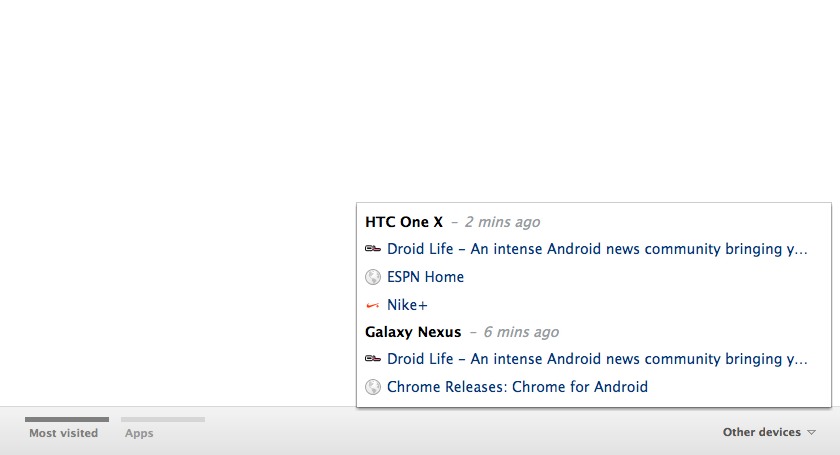Select the Galaxy Nexus device heading
Image resolution: width=840 pixels, height=455 pixels.
point(413,332)
